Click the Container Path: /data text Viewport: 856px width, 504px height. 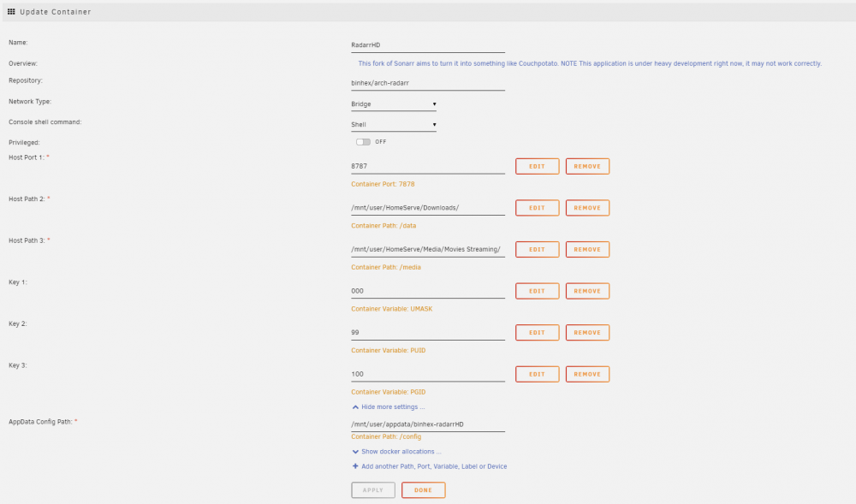tap(383, 226)
